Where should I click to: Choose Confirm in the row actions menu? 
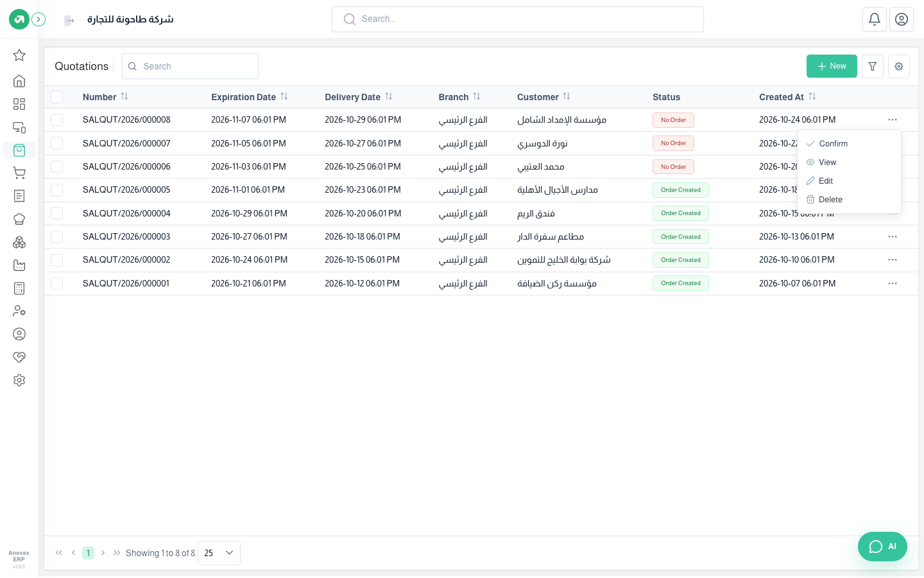click(x=849, y=144)
